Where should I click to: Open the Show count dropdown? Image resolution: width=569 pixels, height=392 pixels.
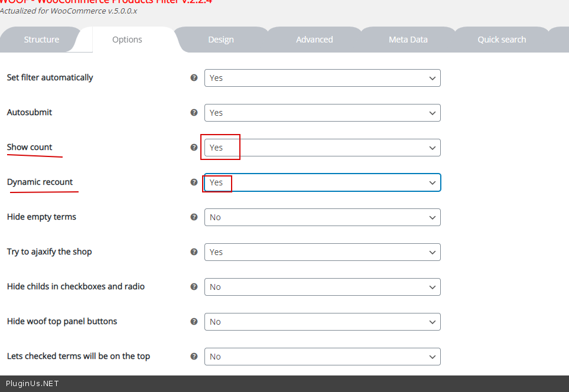coord(322,148)
